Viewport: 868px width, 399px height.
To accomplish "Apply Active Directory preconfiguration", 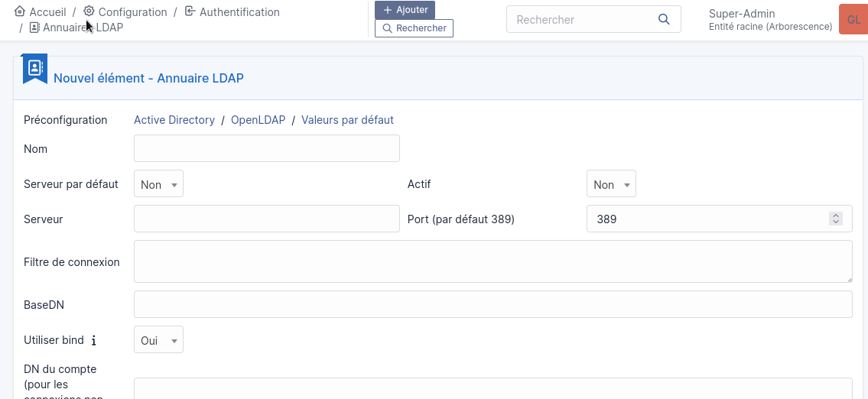I will point(174,120).
